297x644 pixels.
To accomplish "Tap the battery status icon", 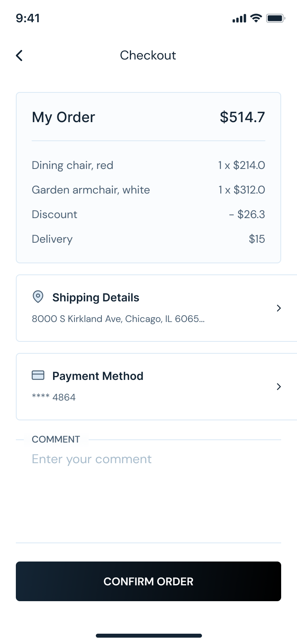I will click(275, 18).
